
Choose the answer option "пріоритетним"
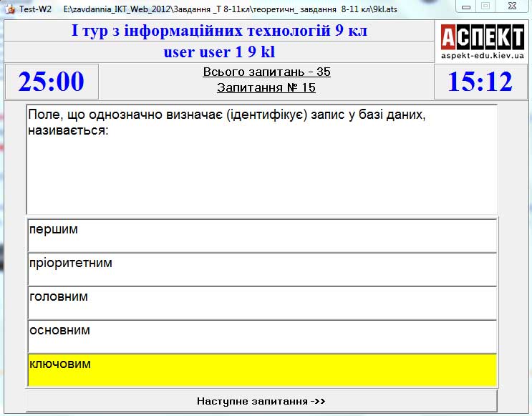pos(262,269)
